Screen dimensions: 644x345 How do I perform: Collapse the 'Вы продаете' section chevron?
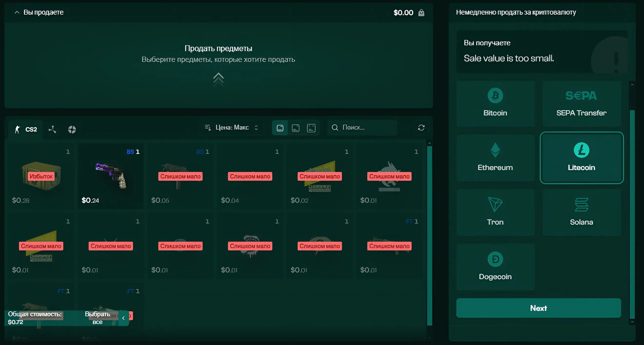17,12
